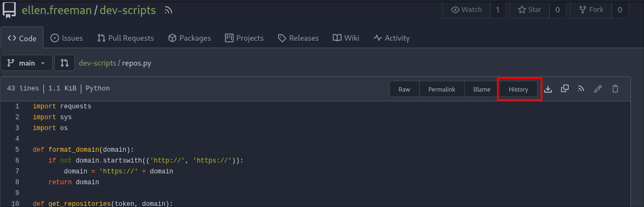Viewport: 644px width, 207px height.
Task: Open the Blame view
Action: pos(482,89)
